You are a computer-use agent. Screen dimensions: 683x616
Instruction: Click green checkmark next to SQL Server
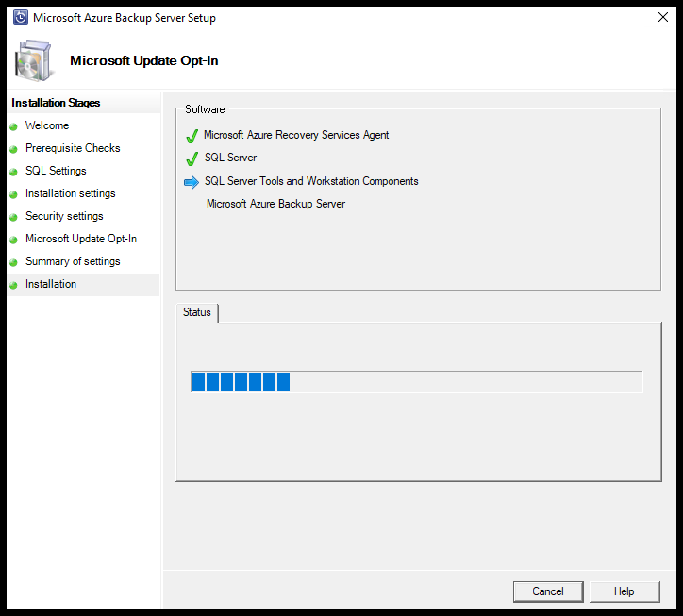coord(192,158)
